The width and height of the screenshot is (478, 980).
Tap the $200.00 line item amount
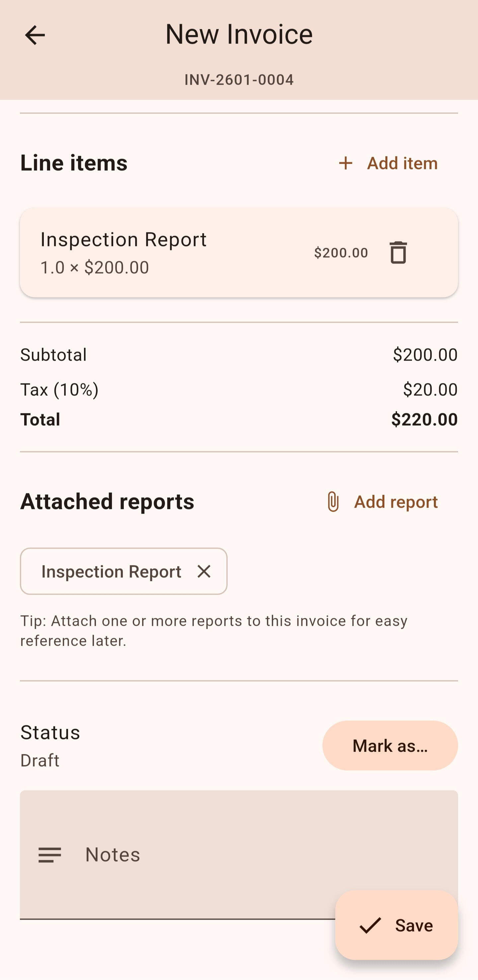point(341,253)
